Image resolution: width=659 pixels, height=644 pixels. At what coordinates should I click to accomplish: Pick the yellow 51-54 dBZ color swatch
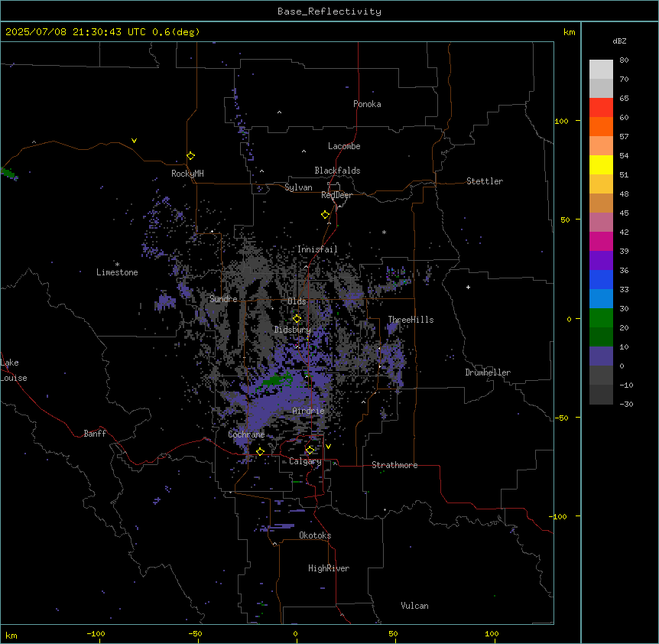click(601, 164)
